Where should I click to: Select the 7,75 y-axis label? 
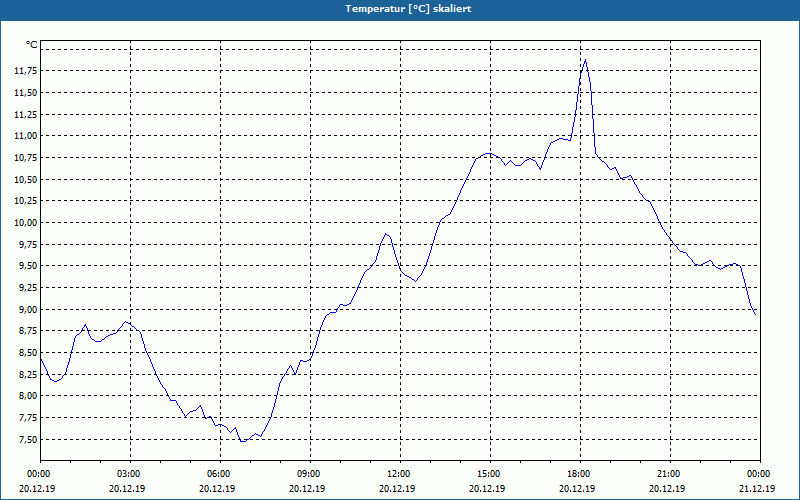click(x=27, y=418)
